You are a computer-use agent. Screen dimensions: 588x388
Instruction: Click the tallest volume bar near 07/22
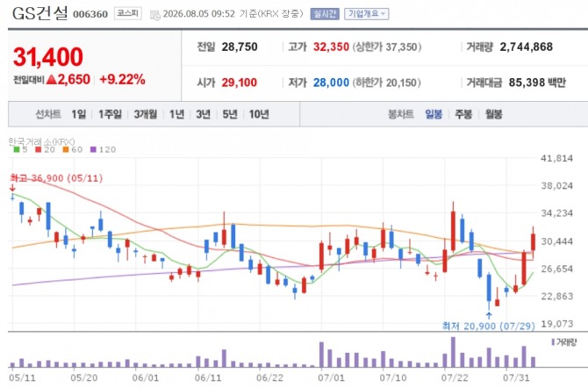pyautogui.click(x=453, y=352)
